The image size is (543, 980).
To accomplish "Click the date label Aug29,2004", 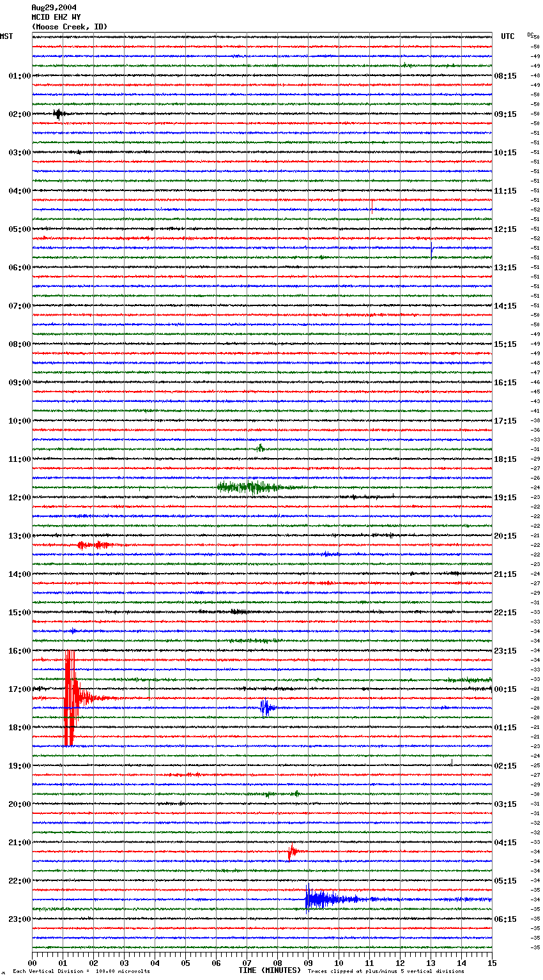I will (54, 8).
